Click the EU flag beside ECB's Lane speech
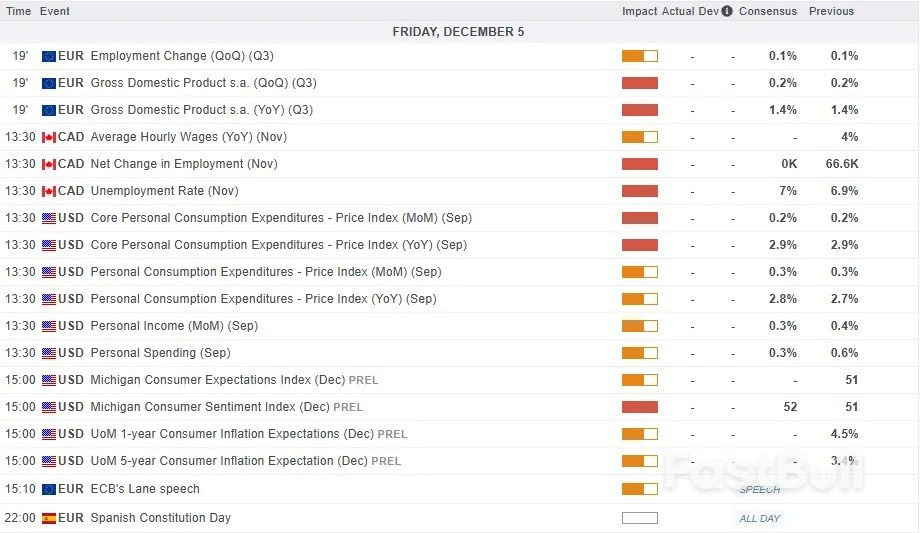 click(48, 489)
